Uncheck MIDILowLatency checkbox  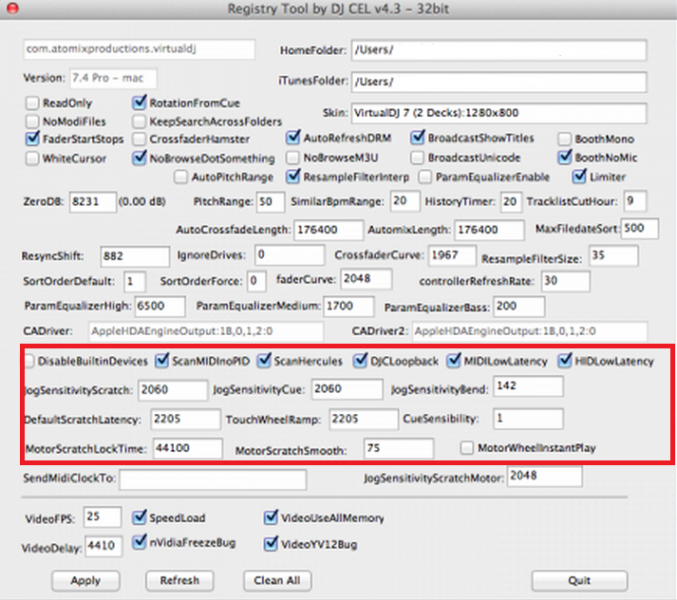(454, 360)
